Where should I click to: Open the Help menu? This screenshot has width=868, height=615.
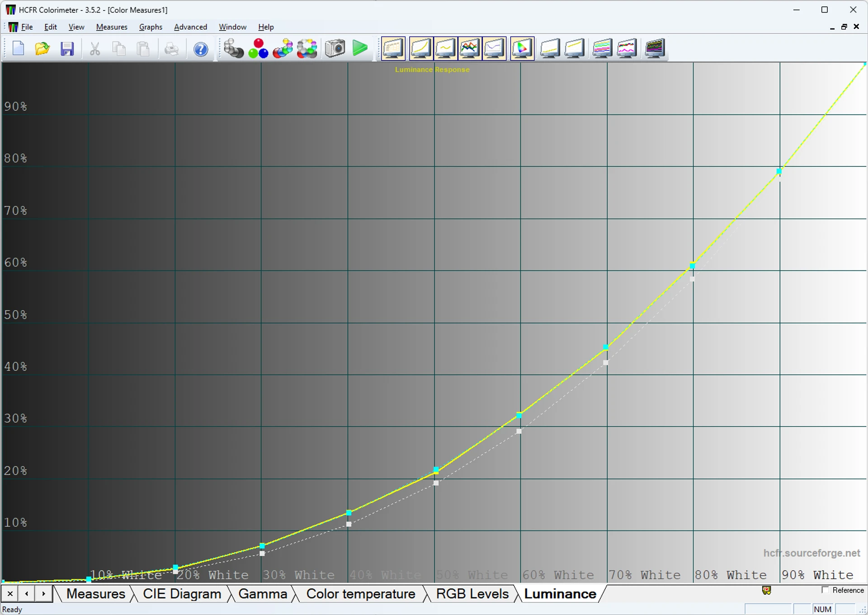pos(266,27)
